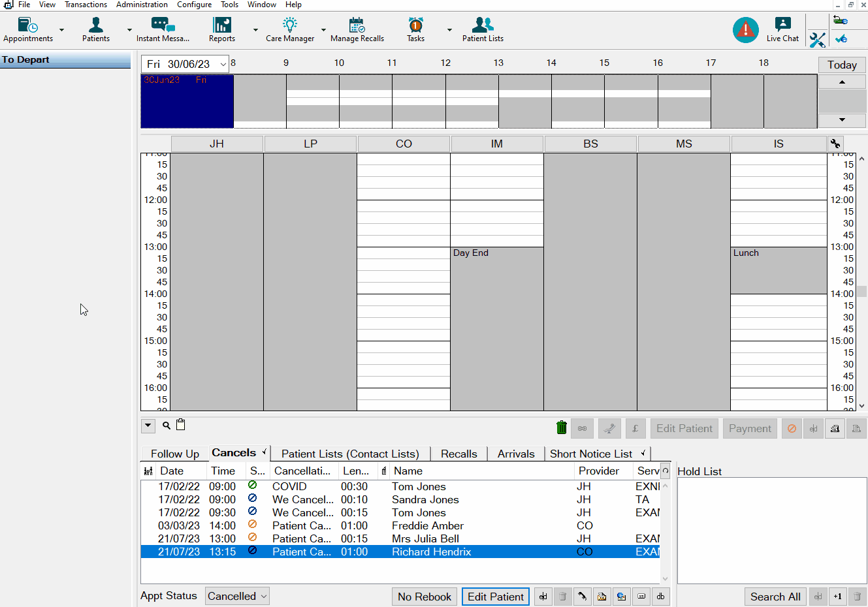The image size is (868, 607).
Task: Click the chain link icon button
Action: [x=582, y=429]
